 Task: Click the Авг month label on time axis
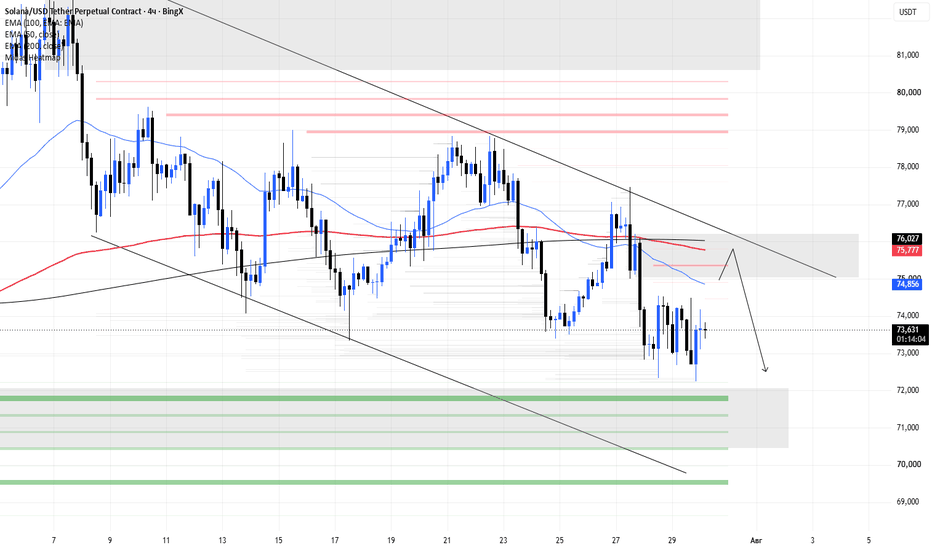tap(756, 540)
